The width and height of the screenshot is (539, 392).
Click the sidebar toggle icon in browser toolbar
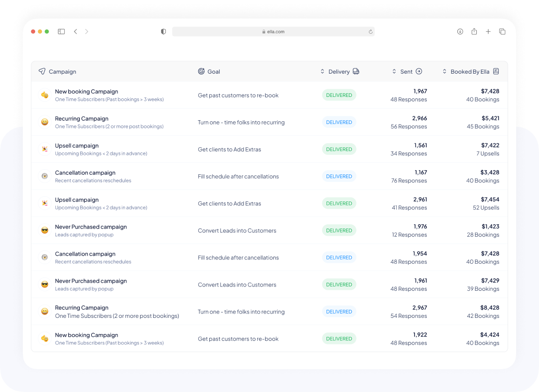[61, 32]
